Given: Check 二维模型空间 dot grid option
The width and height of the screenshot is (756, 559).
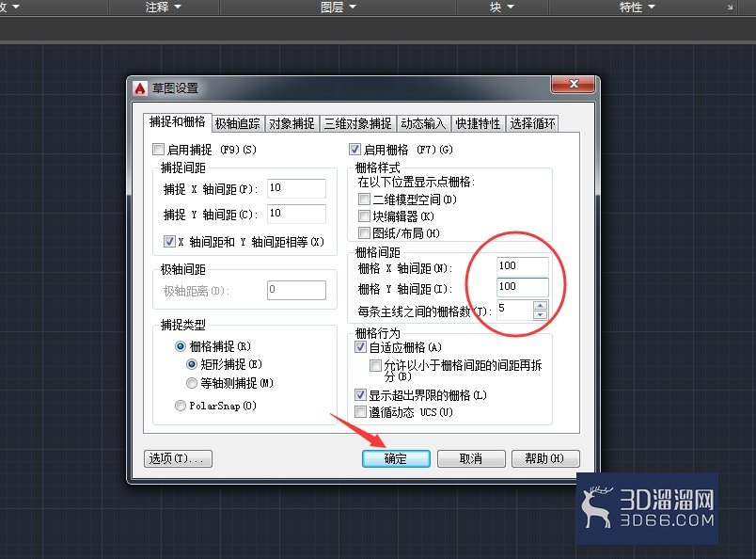Looking at the screenshot, I should click(365, 199).
